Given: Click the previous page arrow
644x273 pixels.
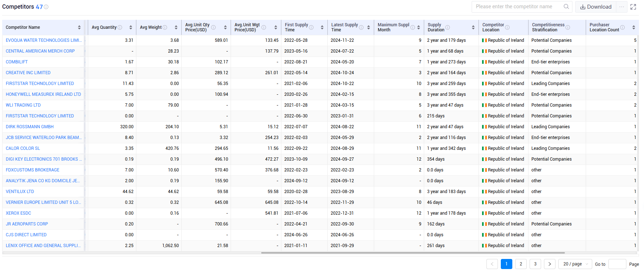Looking at the screenshot, I should tap(492, 264).
